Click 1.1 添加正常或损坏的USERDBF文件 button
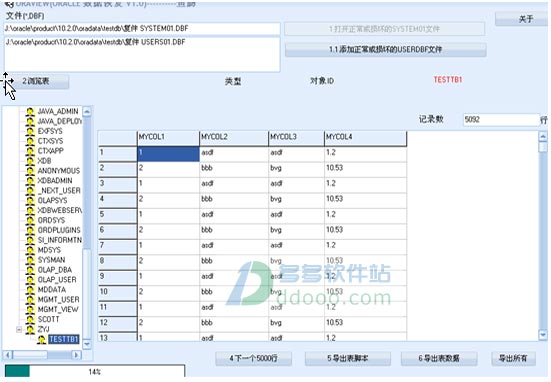Viewport: 551px width, 382px height. 385,50
